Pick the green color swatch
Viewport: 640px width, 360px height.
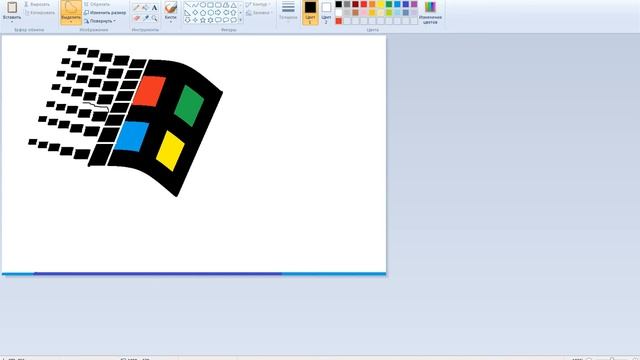tap(389, 4)
